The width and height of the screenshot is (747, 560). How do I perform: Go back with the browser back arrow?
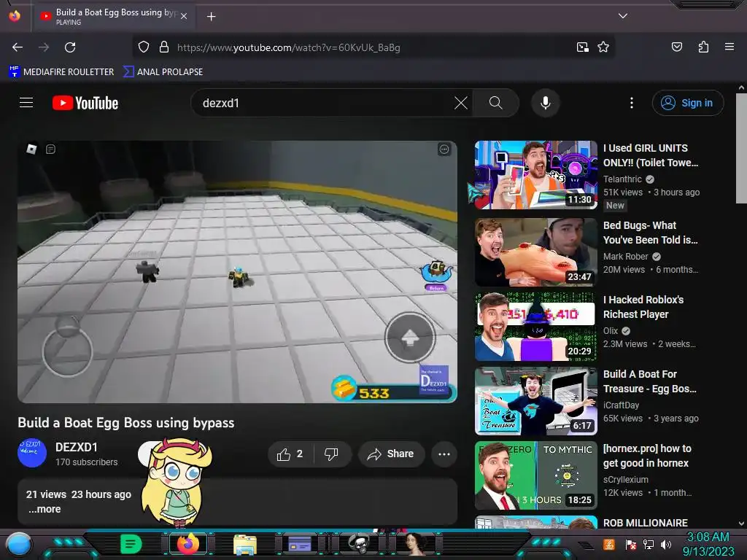(18, 47)
